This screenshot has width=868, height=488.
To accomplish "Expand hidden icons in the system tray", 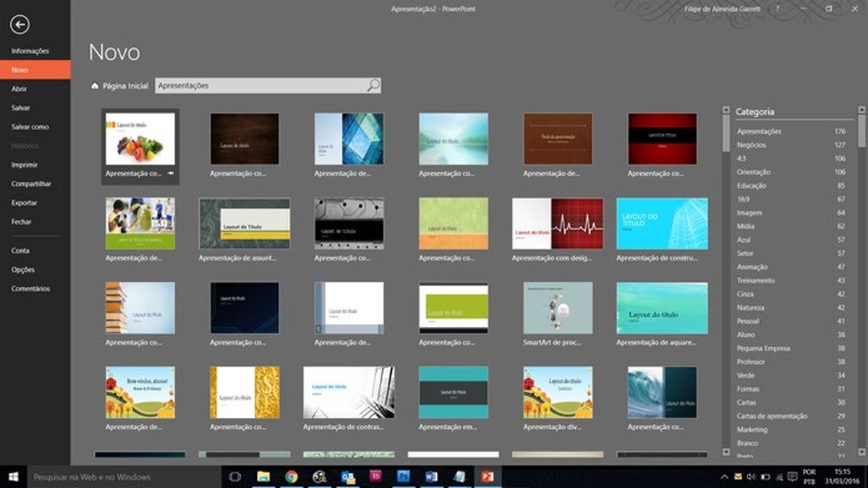I will [x=724, y=476].
